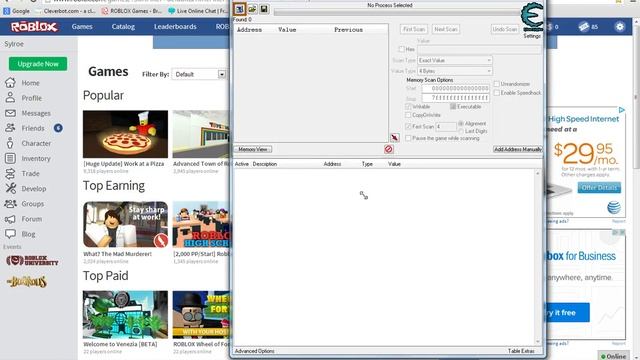
Task: Click Roblox settings gear icon
Action: coord(620,27)
